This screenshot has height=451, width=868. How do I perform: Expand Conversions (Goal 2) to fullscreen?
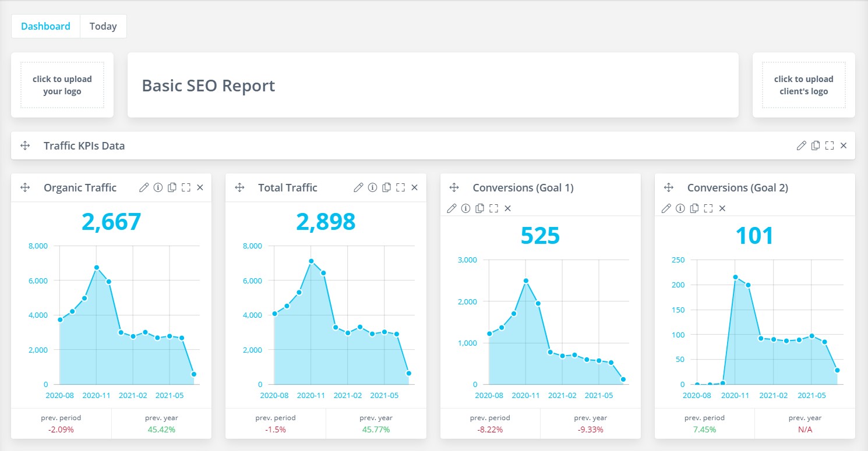click(708, 208)
